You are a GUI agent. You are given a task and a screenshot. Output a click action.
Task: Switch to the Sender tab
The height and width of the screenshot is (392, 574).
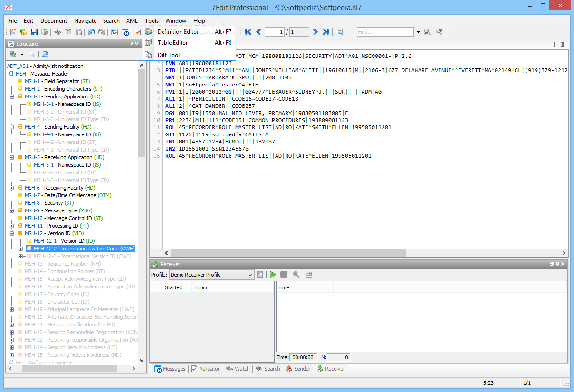pyautogui.click(x=298, y=369)
